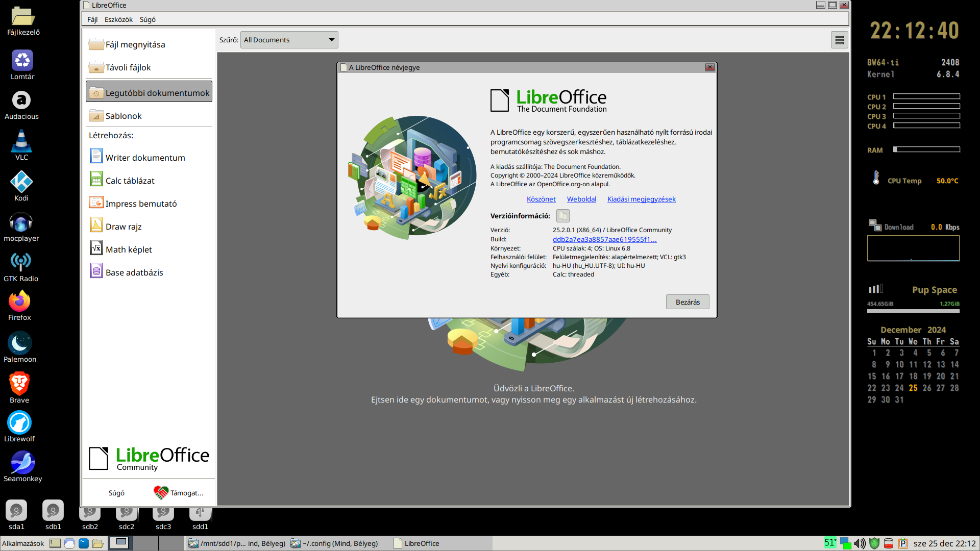Open the sdb1 drive icon
The width and height of the screenshot is (980, 551).
pos(53,515)
